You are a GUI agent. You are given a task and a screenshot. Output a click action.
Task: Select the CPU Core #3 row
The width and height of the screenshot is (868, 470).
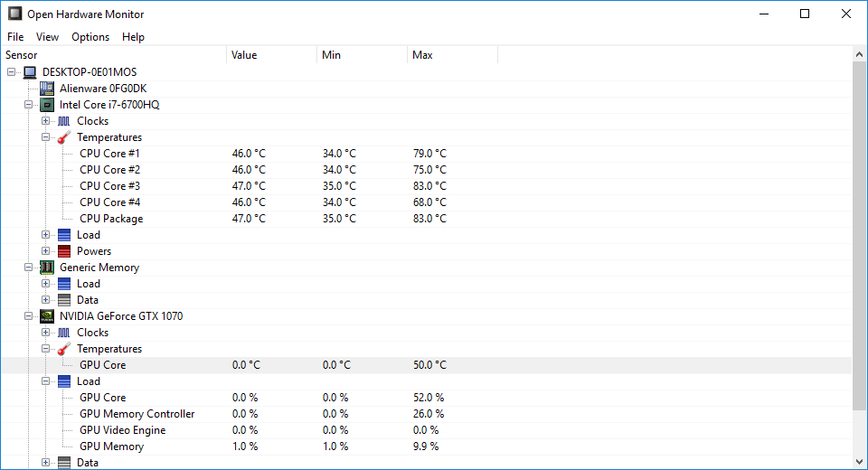click(x=426, y=186)
